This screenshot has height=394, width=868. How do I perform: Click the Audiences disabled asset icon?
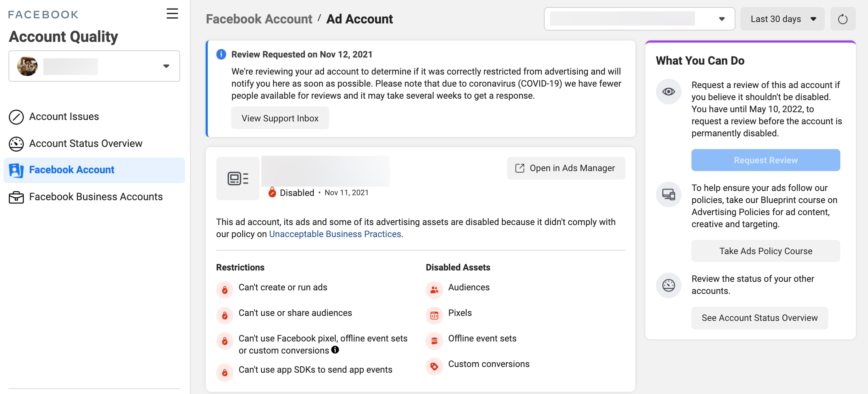(x=434, y=290)
